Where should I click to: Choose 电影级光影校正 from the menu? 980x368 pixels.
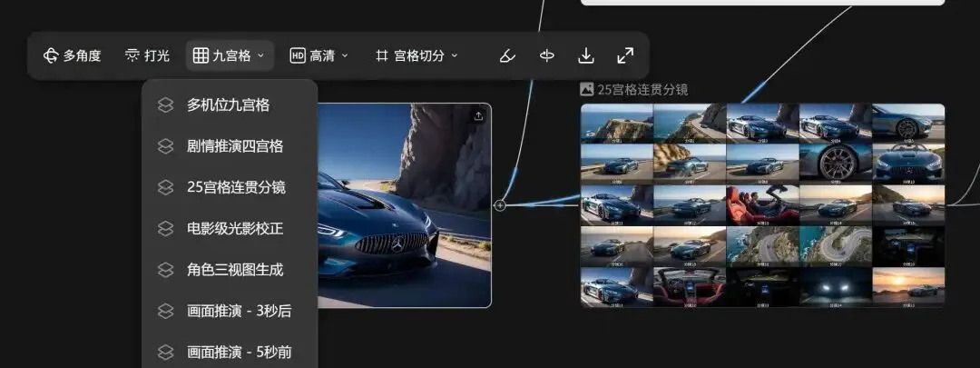pos(230,228)
